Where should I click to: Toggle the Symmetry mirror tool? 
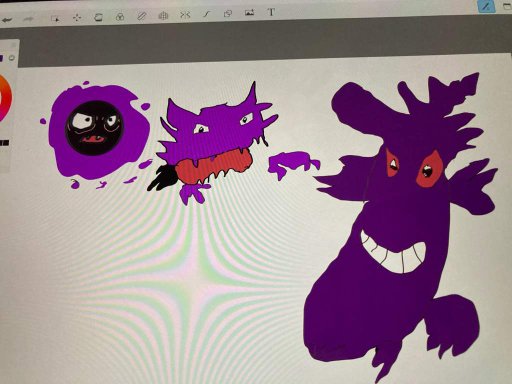[185, 14]
